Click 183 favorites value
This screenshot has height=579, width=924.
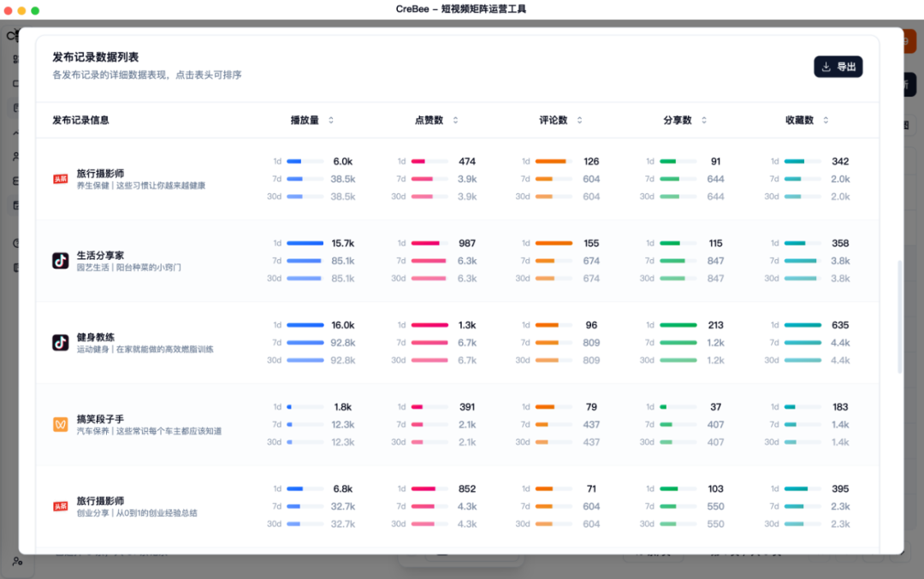[840, 407]
